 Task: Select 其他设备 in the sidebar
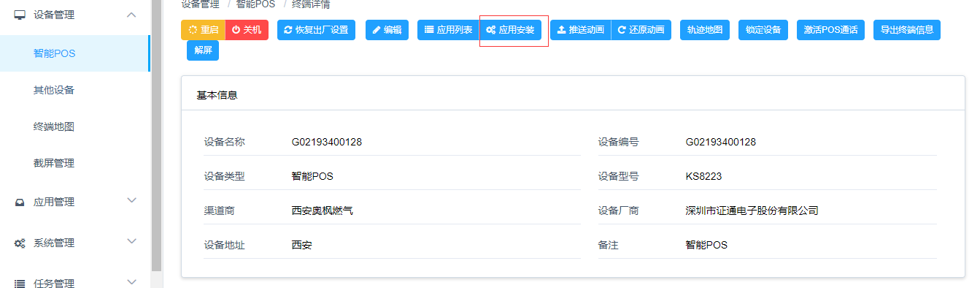tap(54, 90)
